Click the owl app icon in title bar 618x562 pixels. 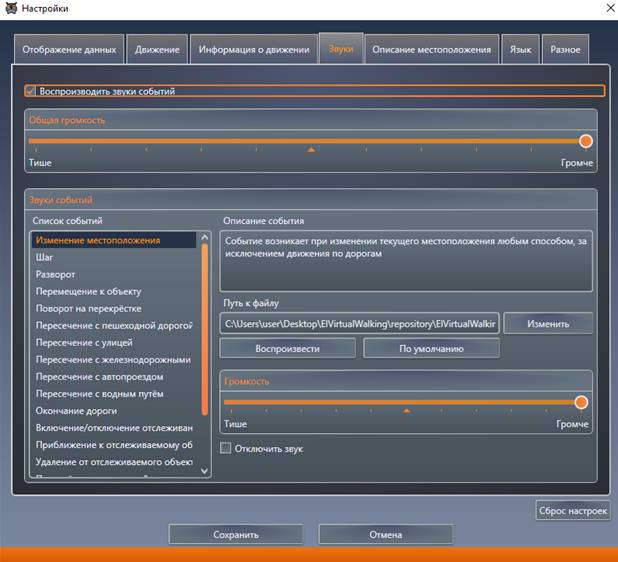click(x=11, y=8)
